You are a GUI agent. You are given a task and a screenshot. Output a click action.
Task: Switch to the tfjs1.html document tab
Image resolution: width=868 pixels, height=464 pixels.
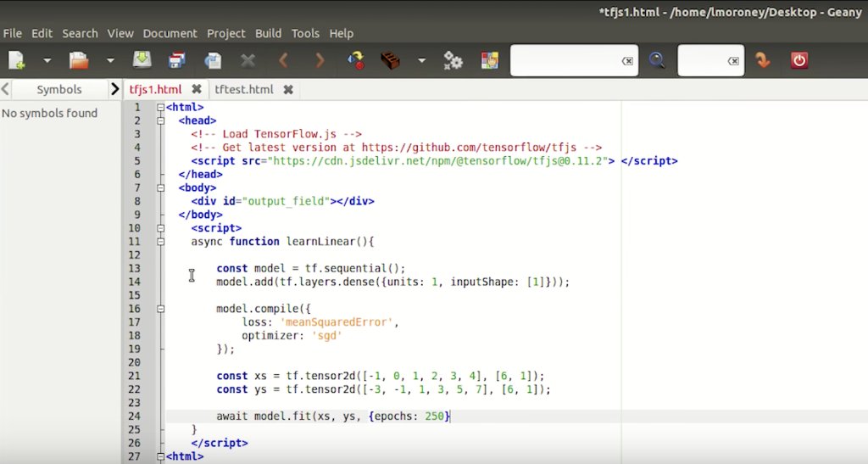click(155, 89)
